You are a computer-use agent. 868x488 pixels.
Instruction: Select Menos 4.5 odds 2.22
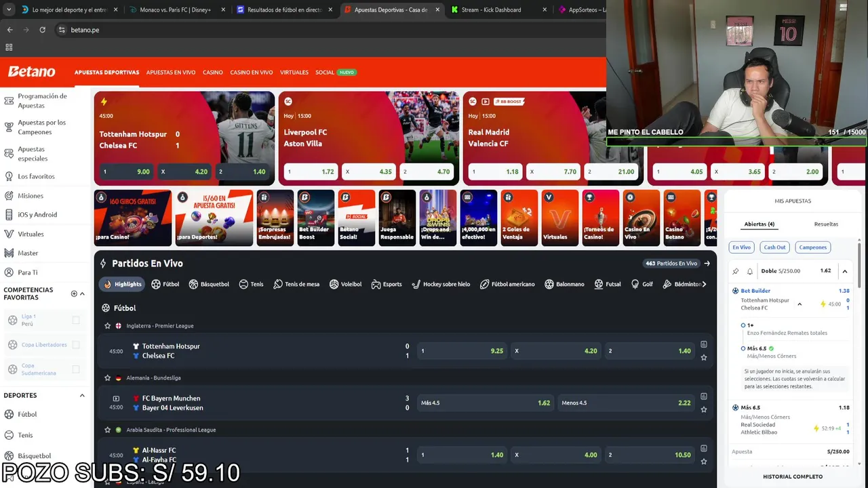click(x=626, y=403)
